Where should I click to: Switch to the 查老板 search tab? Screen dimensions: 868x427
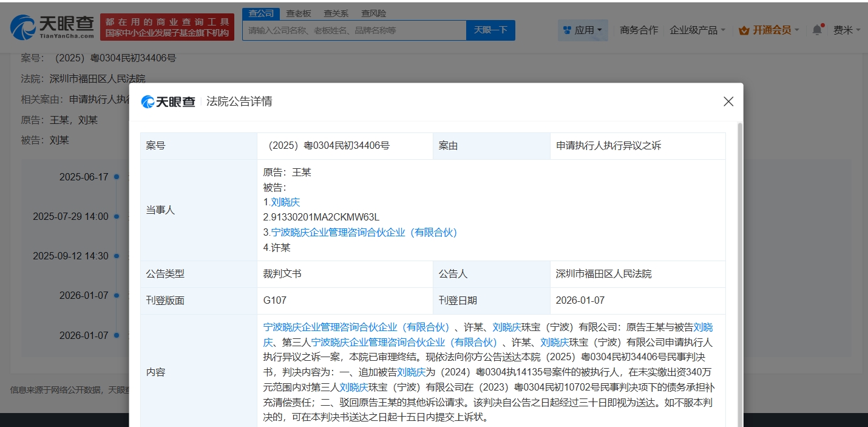(x=299, y=13)
